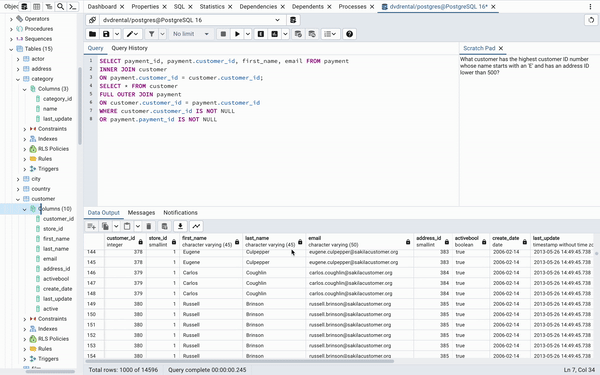Click the reset layout icon at top right
This screenshot has height=375, width=600.
[591, 20]
